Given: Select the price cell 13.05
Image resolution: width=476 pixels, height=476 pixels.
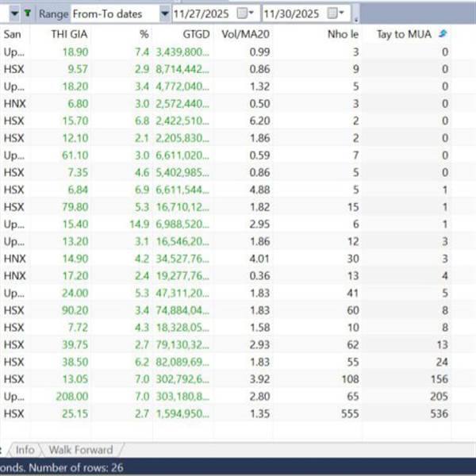Looking at the screenshot, I should [75, 379].
